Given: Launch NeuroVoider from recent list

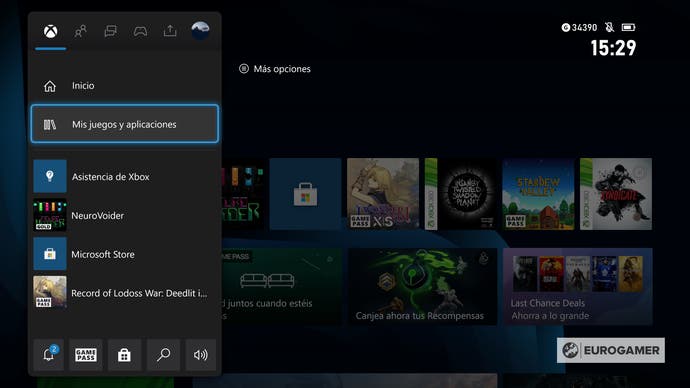Looking at the screenshot, I should 125,215.
